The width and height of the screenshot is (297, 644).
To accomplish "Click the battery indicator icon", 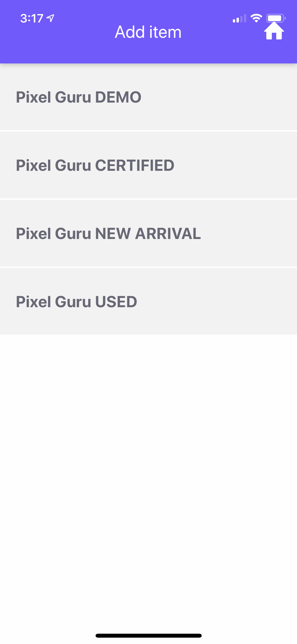I will pyautogui.click(x=276, y=18).
